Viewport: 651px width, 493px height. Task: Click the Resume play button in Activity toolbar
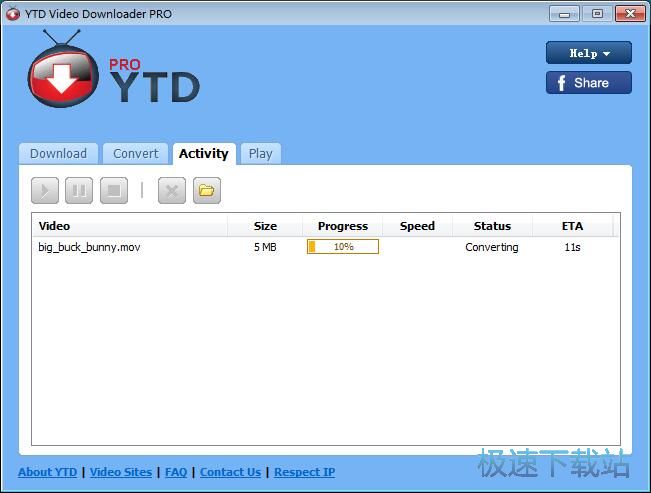(x=45, y=191)
